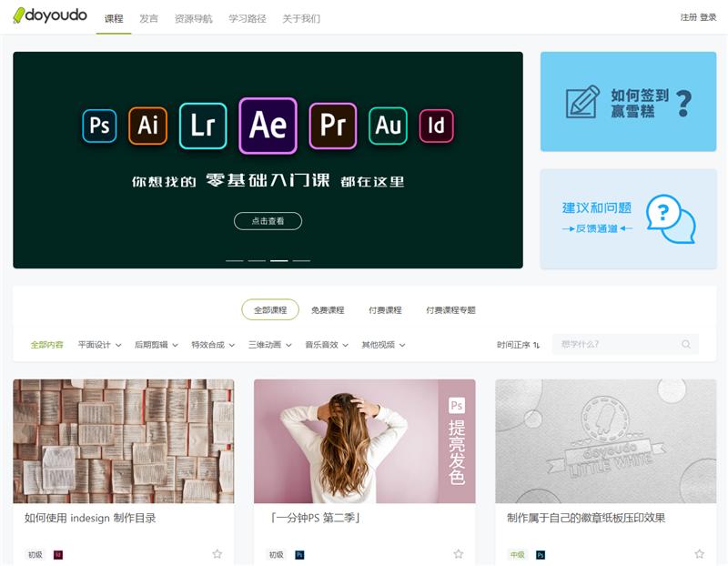The image size is (728, 566).
Task: Toggle favorite on the indesign 目录 course
Action: point(215,552)
